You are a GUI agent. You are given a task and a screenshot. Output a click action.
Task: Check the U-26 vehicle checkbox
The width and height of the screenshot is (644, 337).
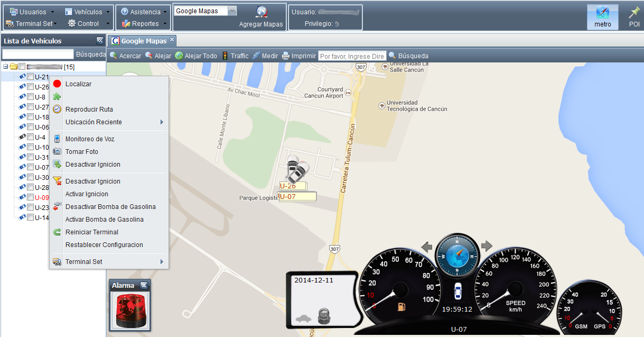31,87
